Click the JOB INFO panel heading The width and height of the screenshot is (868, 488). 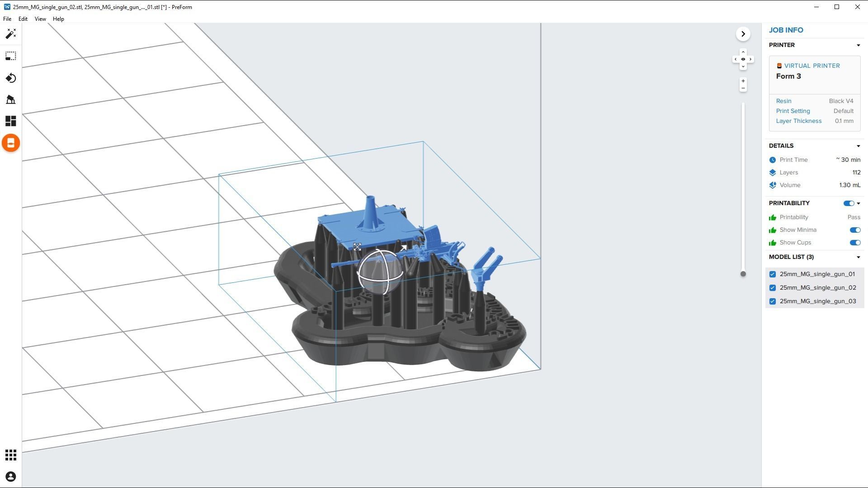786,30
